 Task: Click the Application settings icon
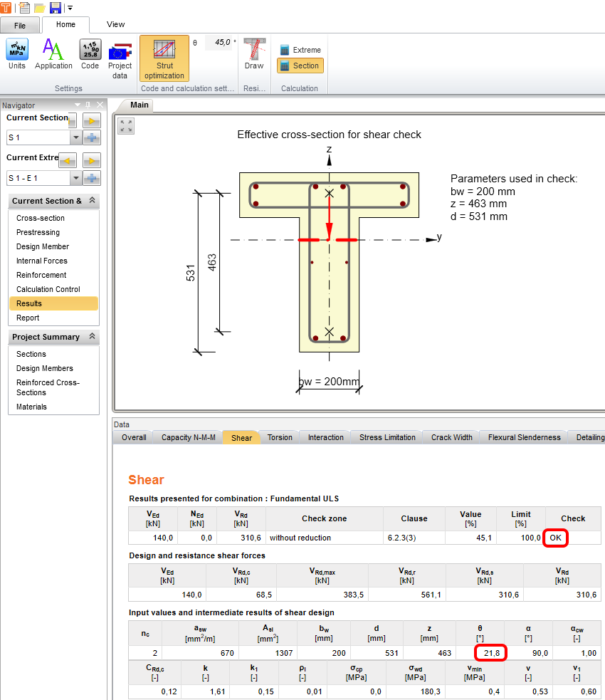(x=53, y=53)
